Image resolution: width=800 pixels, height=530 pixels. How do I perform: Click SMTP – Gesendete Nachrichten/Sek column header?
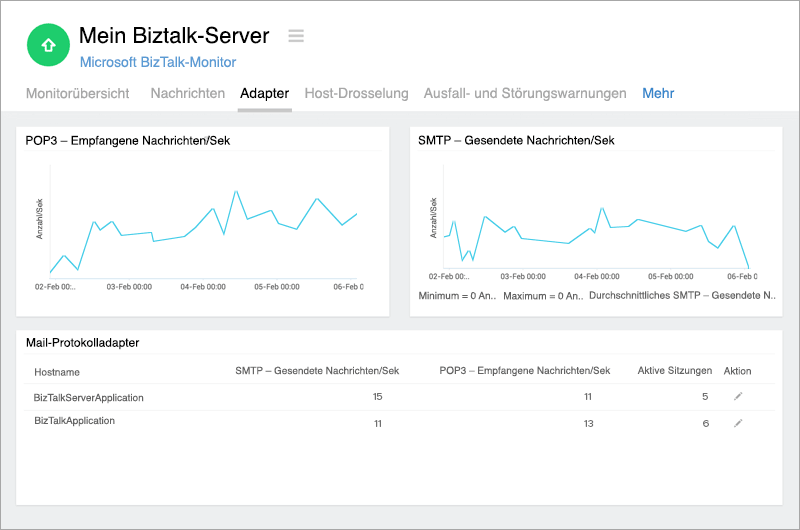(317, 371)
